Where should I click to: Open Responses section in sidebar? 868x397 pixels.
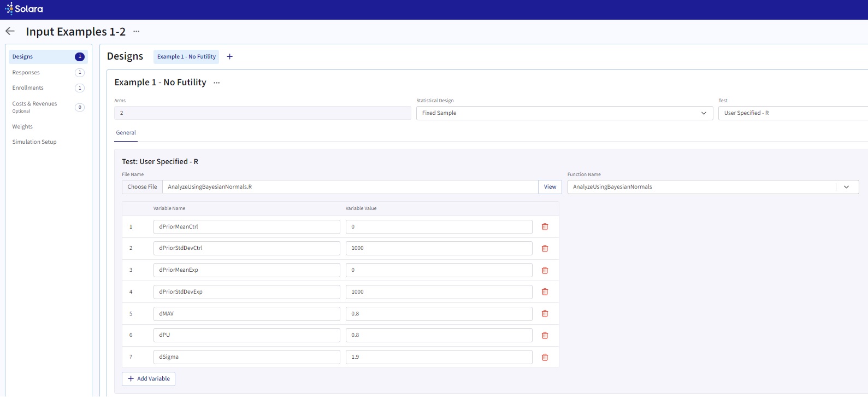(48, 72)
